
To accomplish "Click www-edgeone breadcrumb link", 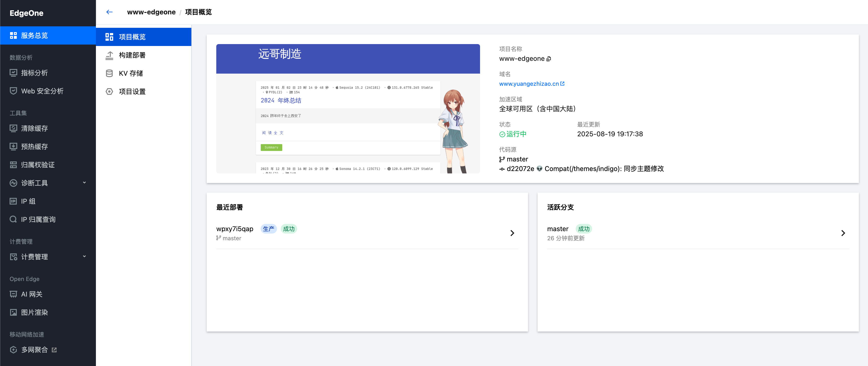I will click(151, 12).
